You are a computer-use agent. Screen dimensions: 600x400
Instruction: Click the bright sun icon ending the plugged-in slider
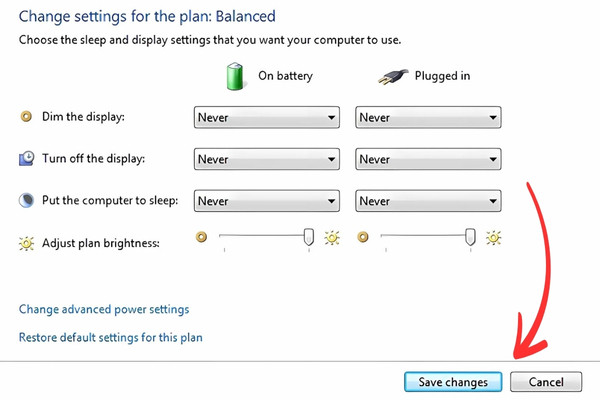493,238
